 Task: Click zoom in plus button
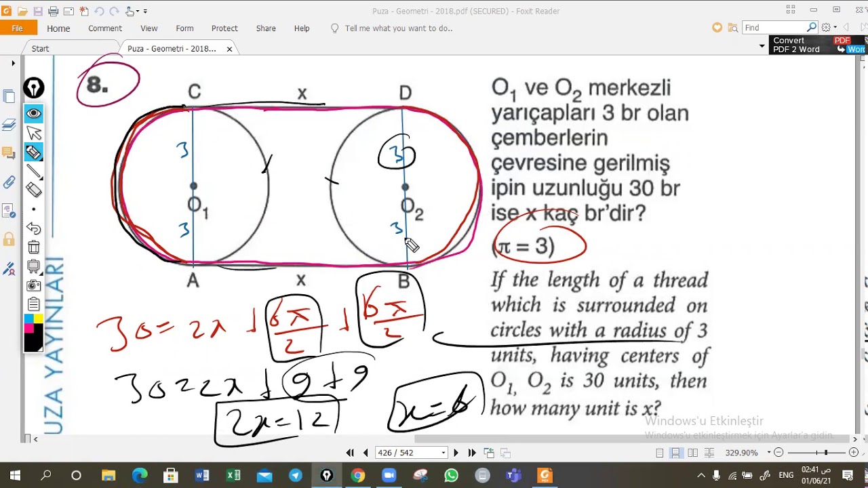click(854, 453)
